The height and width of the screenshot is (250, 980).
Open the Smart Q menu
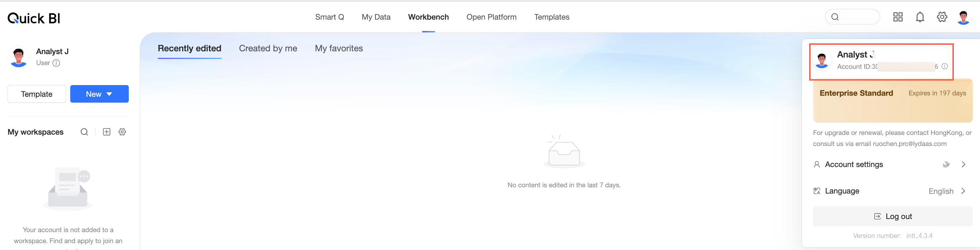coord(330,17)
